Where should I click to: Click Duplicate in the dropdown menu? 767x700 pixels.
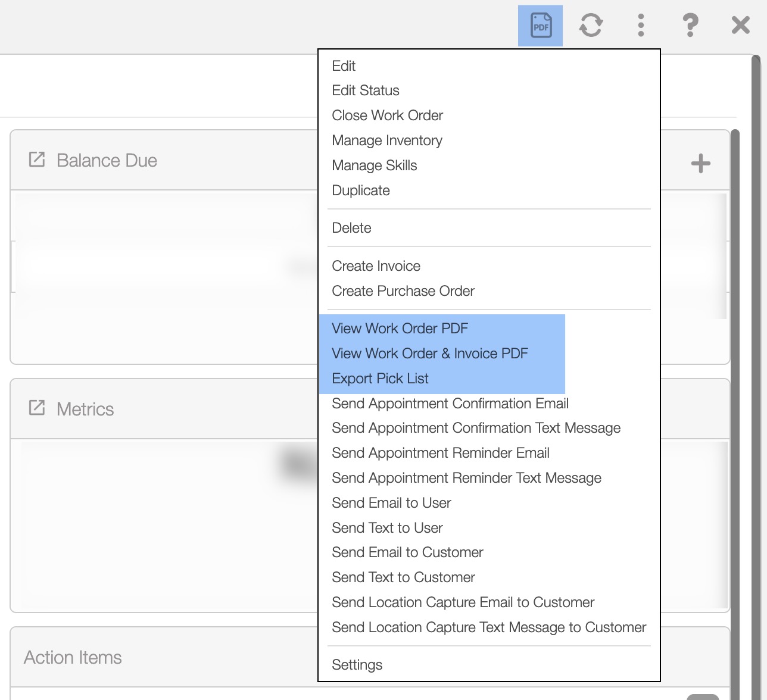[361, 190]
